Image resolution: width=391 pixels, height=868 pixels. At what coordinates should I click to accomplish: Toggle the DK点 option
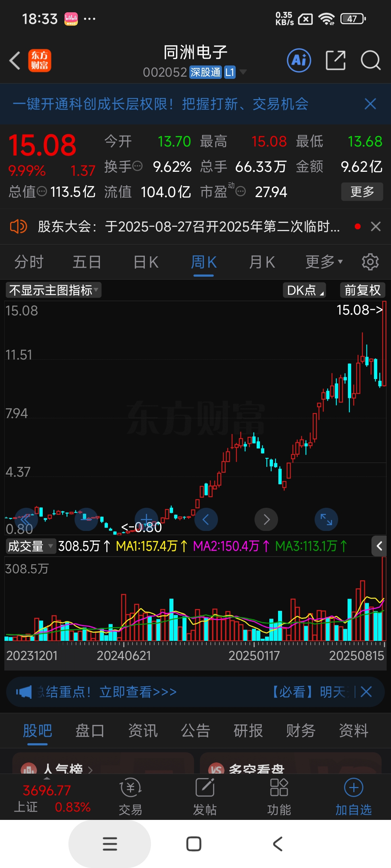pyautogui.click(x=304, y=290)
